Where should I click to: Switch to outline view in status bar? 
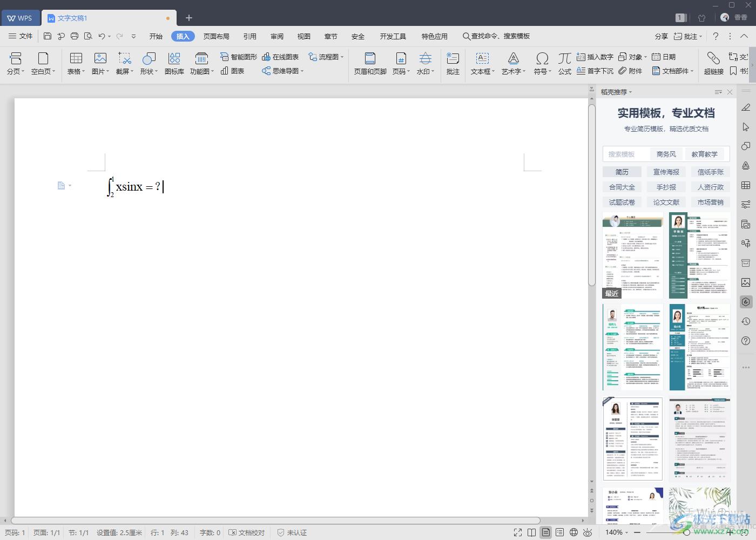pos(560,532)
